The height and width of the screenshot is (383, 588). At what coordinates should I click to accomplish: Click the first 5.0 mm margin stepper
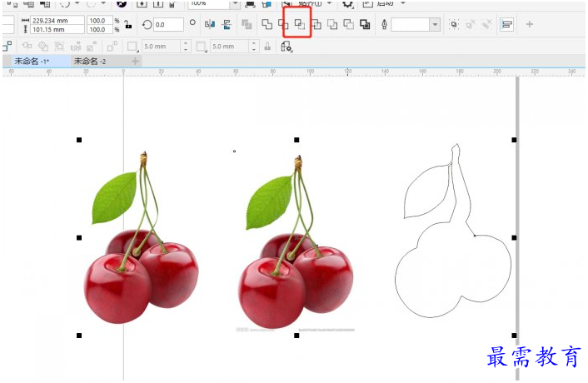[x=186, y=47]
